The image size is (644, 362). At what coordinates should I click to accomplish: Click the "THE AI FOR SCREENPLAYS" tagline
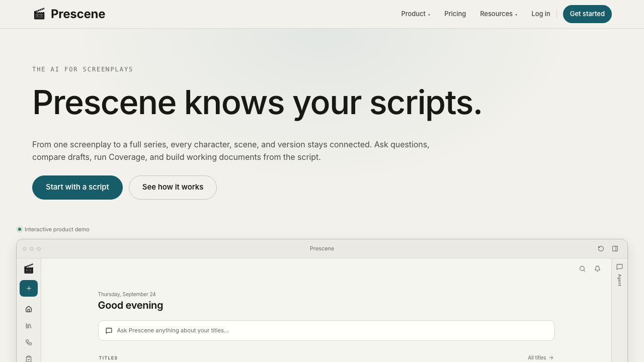point(83,69)
